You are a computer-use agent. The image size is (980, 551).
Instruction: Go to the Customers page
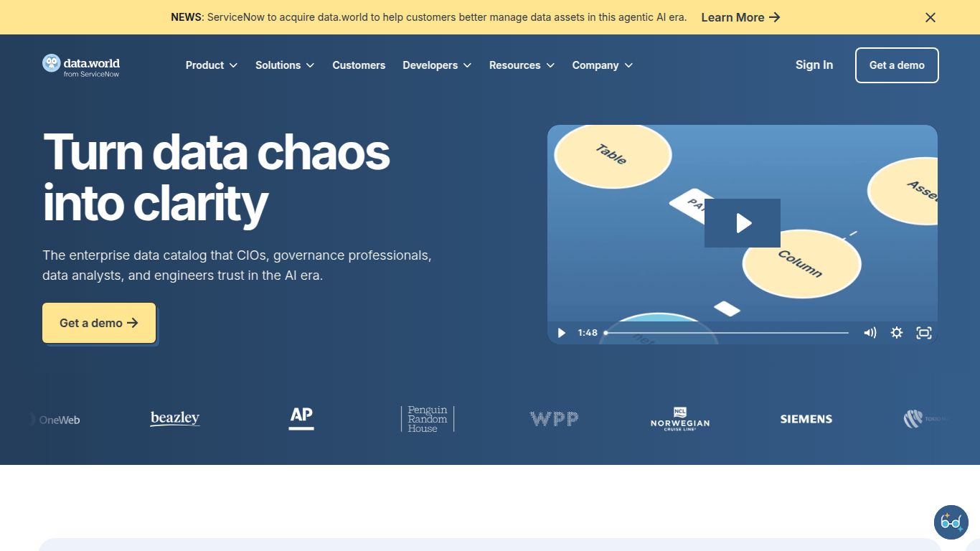(x=359, y=65)
